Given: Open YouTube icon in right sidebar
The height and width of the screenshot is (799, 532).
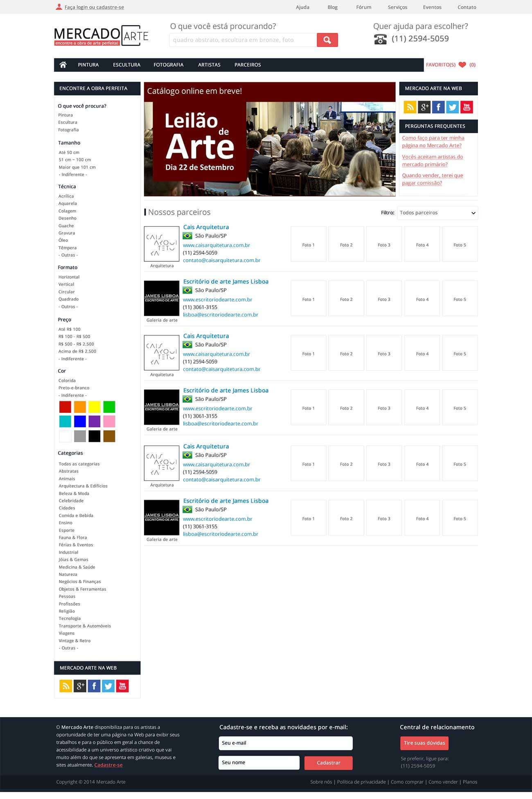Looking at the screenshot, I should [x=467, y=107].
